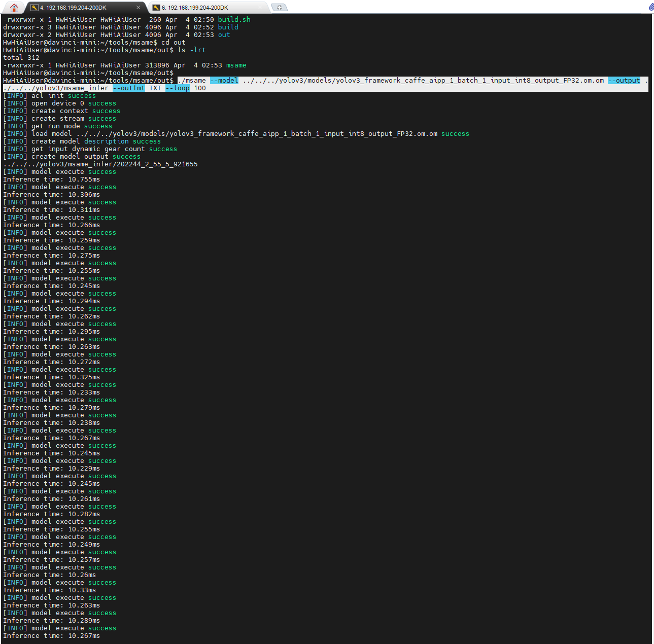Click the 'Inference time: 10.33ms' line
The height and width of the screenshot is (644, 654).
point(50,590)
